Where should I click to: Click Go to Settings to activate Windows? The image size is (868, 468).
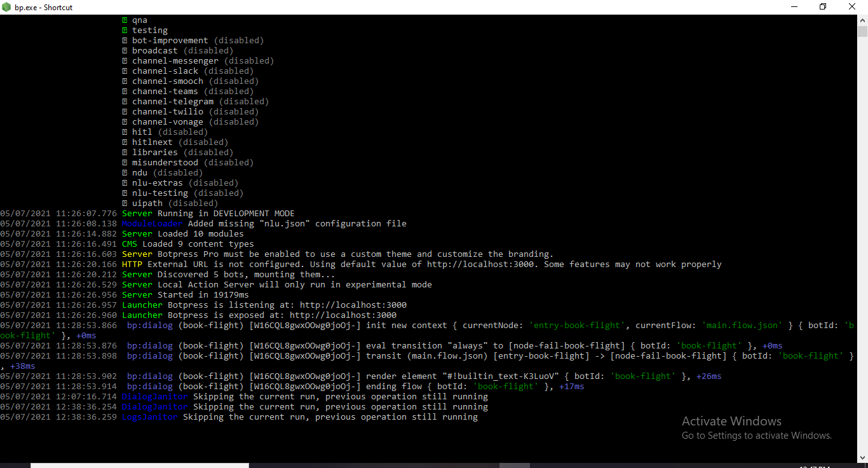pos(756,435)
